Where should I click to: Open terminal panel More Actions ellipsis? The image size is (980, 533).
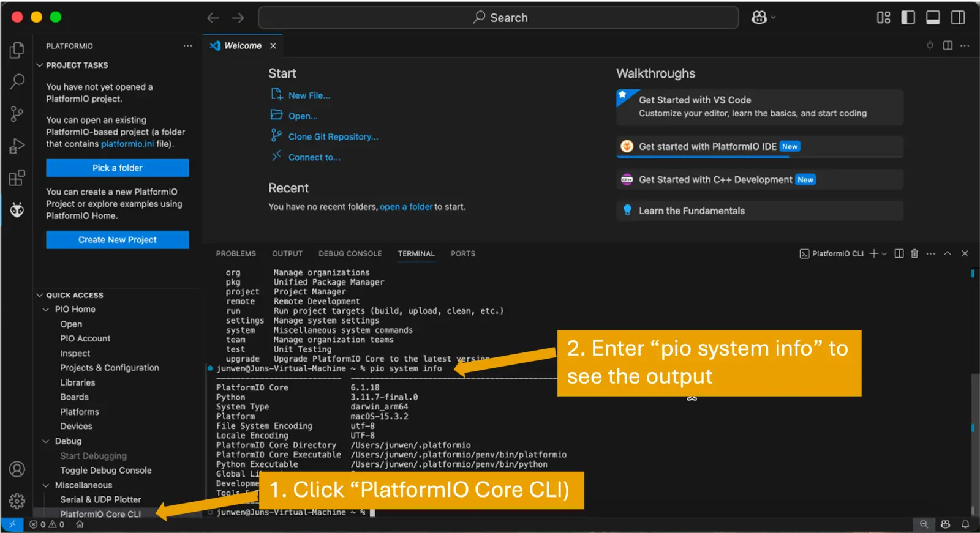pos(931,253)
